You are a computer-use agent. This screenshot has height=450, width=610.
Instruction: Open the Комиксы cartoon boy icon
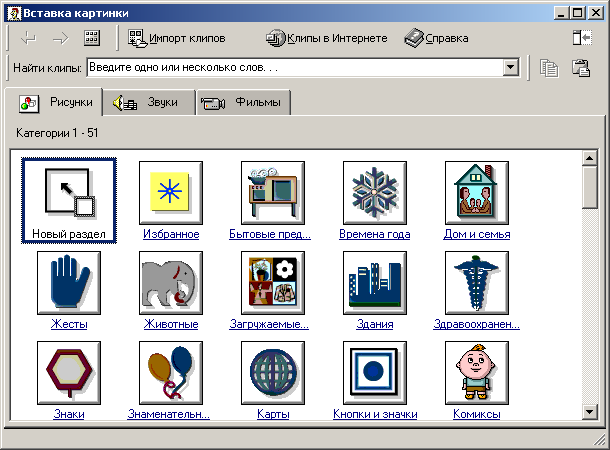pos(477,373)
